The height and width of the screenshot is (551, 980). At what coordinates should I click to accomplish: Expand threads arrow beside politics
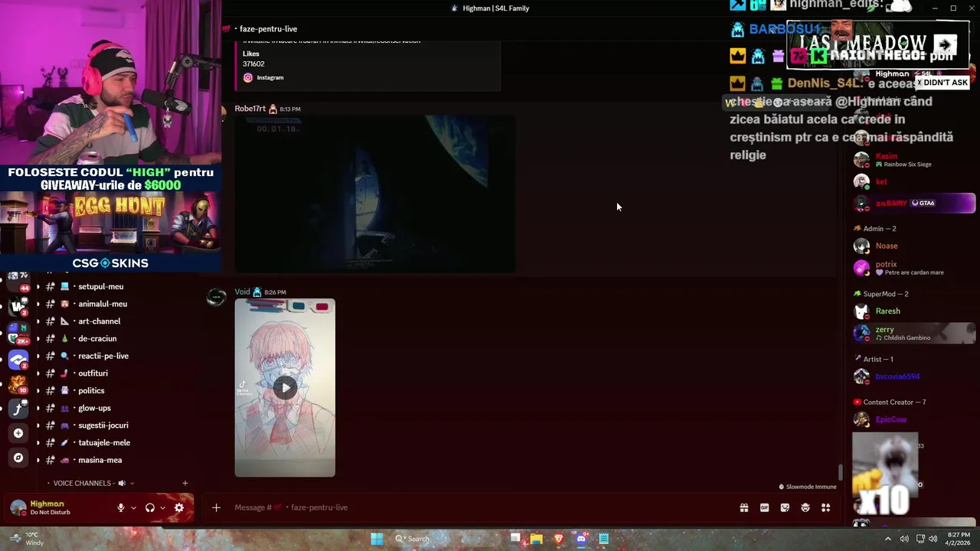point(38,390)
